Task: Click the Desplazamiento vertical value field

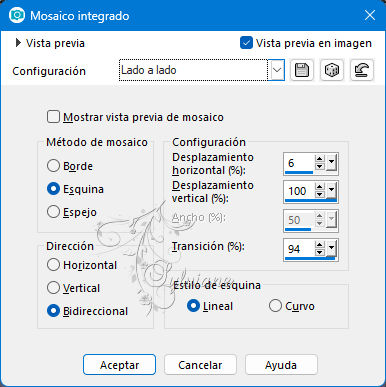Action: click(299, 191)
